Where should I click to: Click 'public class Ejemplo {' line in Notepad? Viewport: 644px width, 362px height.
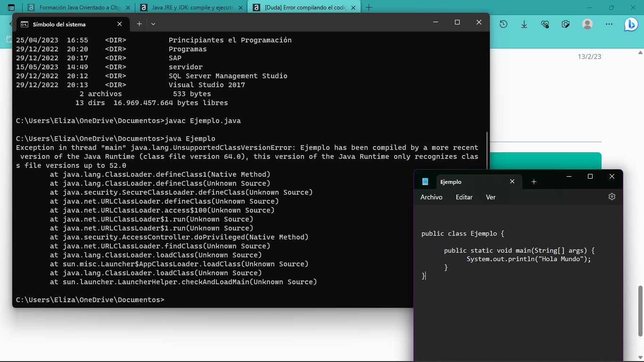[x=463, y=233]
